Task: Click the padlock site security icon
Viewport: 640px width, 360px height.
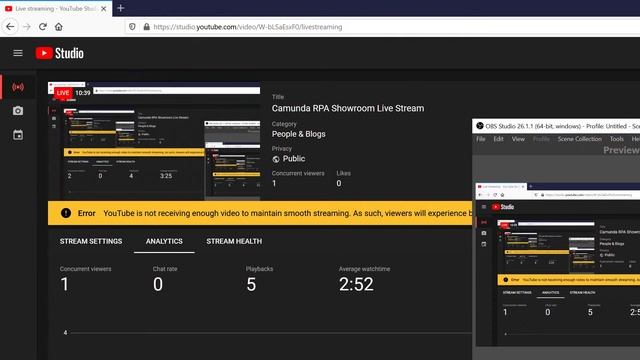Action: click(x=147, y=27)
